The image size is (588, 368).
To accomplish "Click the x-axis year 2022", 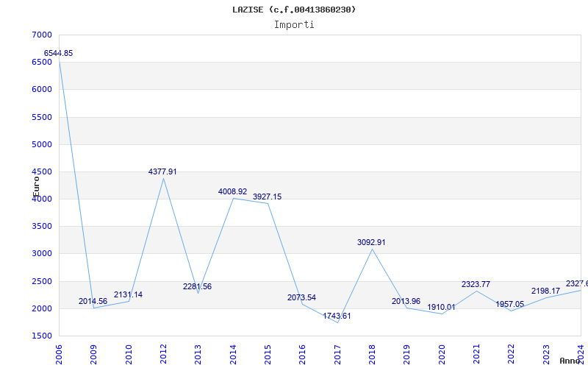I will click(511, 355).
